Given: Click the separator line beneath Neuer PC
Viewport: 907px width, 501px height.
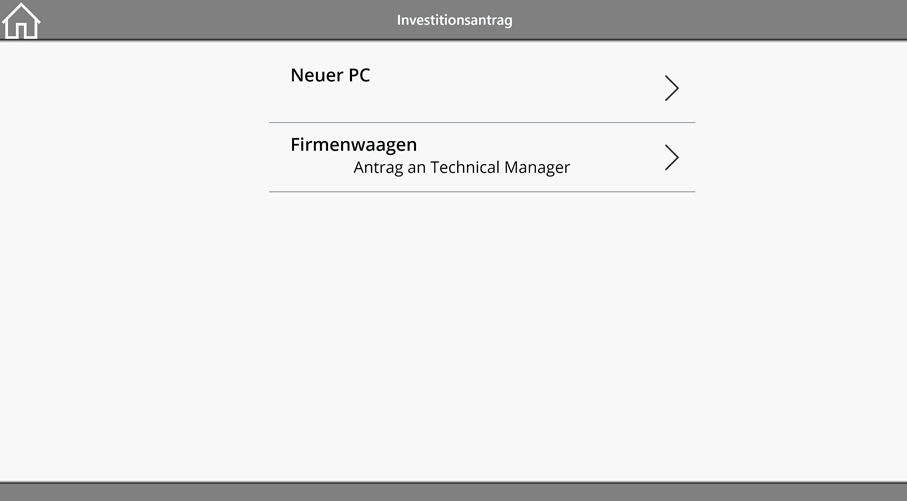Looking at the screenshot, I should (x=482, y=122).
